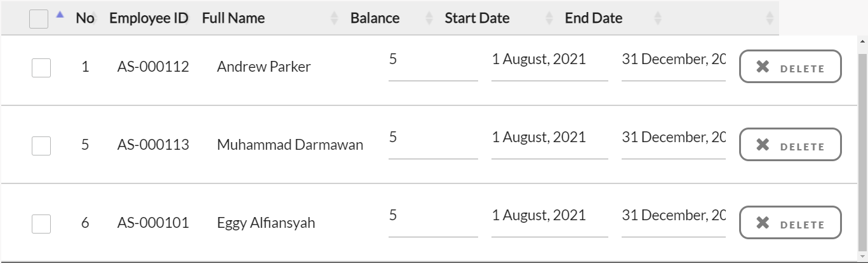This screenshot has width=868, height=264.
Task: Click the X icon in Andrew Parker's delete button
Action: pyautogui.click(x=763, y=67)
